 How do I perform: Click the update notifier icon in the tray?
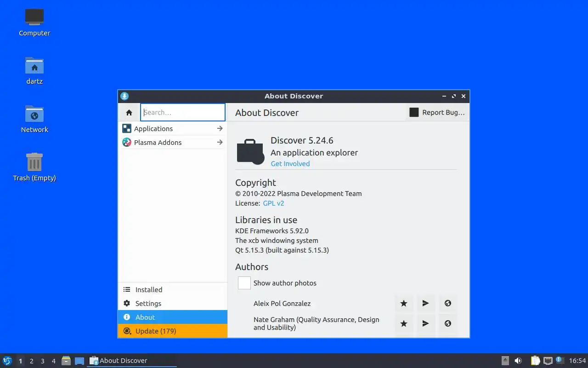pyautogui.click(x=560, y=360)
